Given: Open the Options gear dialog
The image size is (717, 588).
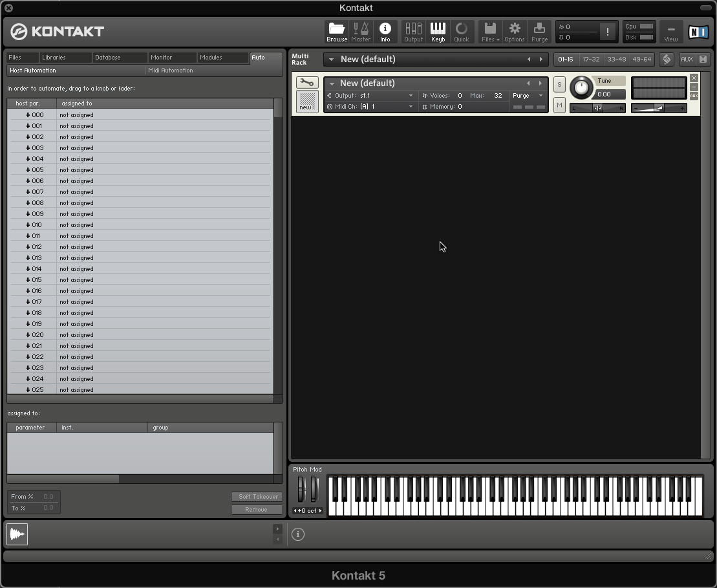Looking at the screenshot, I should (515, 32).
